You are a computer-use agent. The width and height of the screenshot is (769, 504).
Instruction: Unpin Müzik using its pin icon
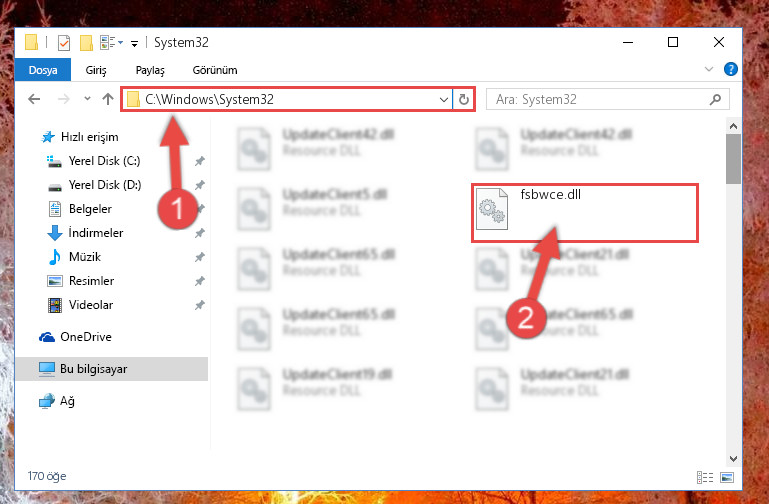(200, 257)
